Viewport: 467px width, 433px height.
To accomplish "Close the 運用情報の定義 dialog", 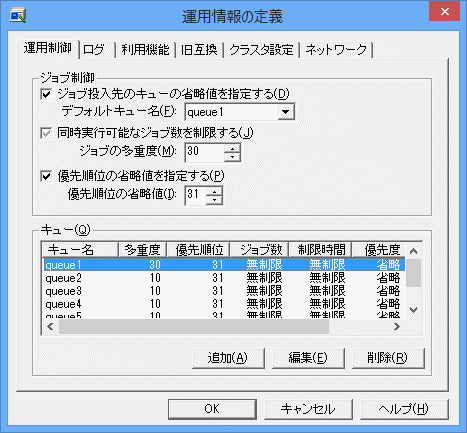I will (445, 12).
